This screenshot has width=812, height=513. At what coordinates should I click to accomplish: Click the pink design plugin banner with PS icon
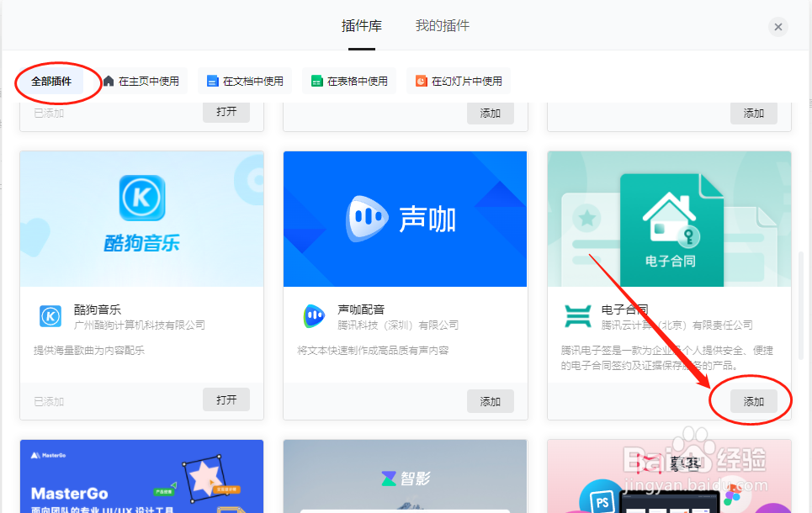(x=669, y=476)
